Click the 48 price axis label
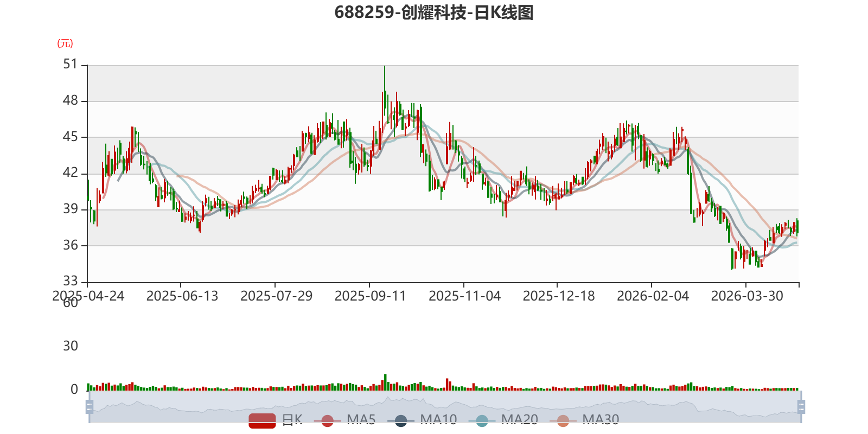The width and height of the screenshot is (868, 434). pos(71,100)
